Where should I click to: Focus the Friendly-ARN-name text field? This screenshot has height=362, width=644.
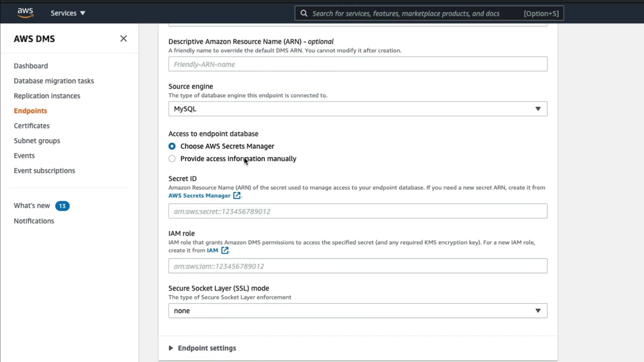[x=358, y=64]
